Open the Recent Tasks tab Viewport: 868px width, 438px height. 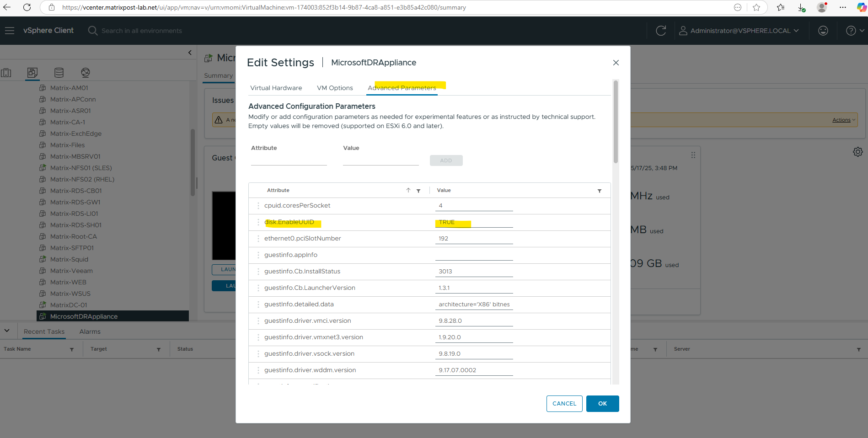(44, 331)
